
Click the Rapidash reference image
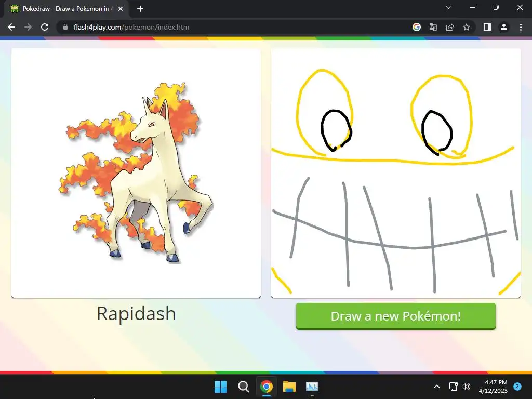click(136, 173)
